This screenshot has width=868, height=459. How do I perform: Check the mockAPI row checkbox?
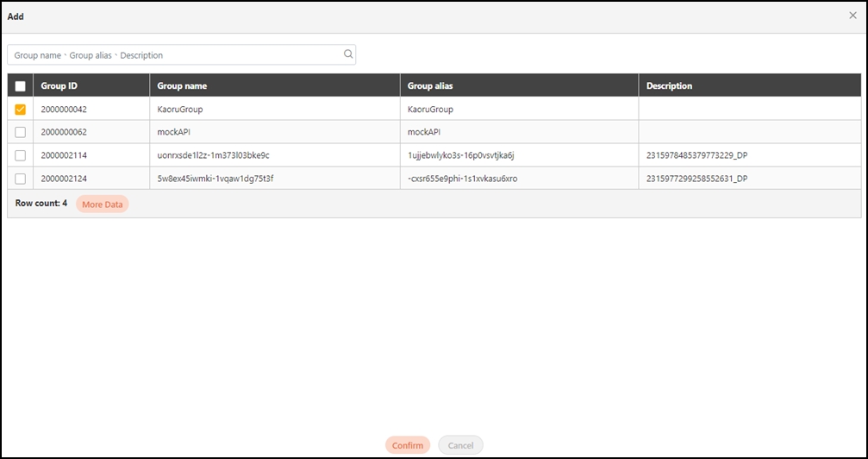coord(21,132)
